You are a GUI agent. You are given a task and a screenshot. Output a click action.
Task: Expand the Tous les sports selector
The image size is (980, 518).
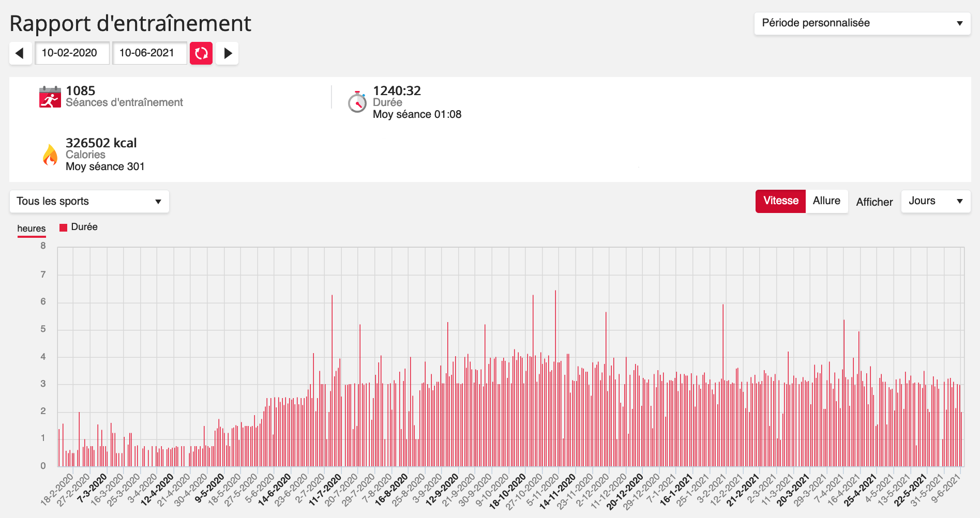[89, 202]
